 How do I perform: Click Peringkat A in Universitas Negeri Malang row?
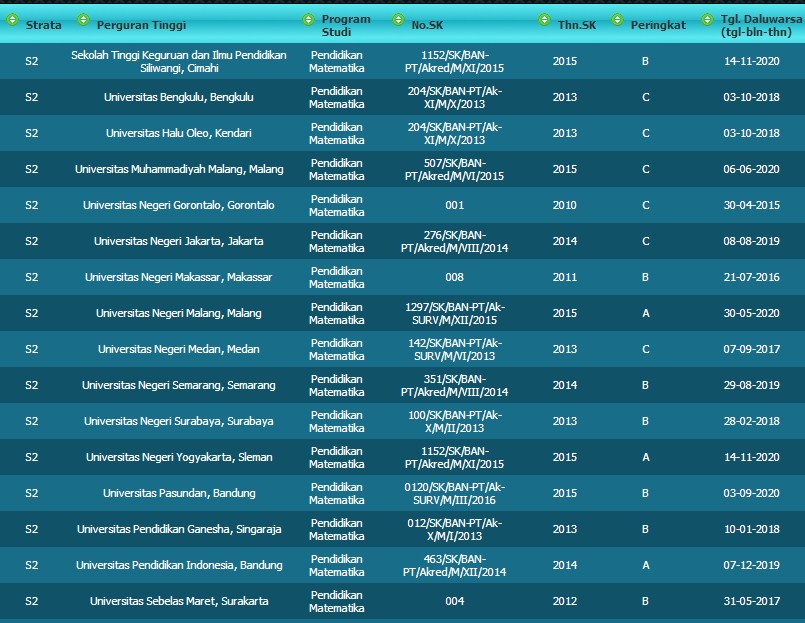tap(645, 313)
